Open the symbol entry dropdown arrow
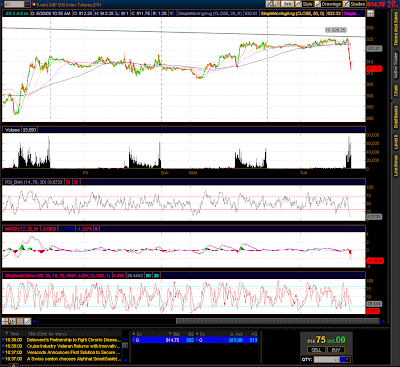Viewport: 400px width, 367px height. pos(27,4)
